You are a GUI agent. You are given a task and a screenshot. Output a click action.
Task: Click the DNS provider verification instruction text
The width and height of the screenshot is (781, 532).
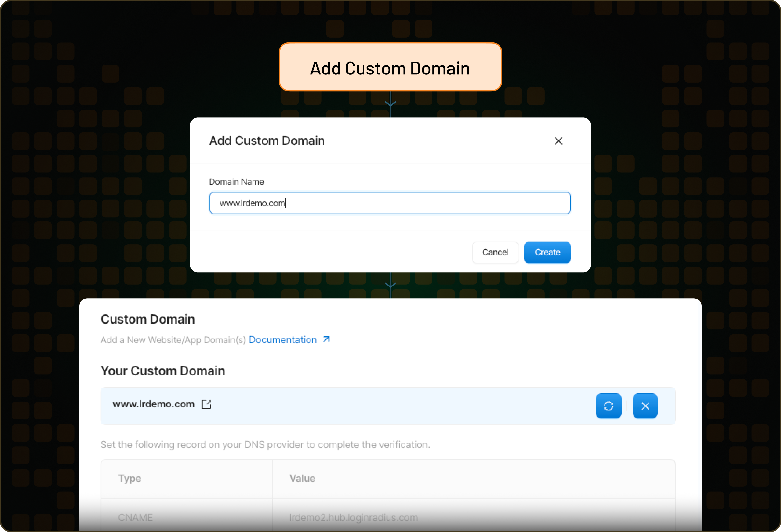[x=265, y=445]
